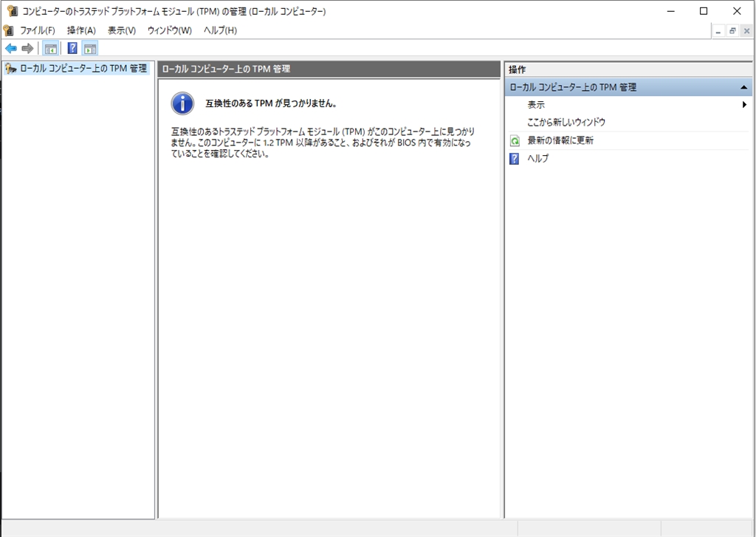Image resolution: width=756 pixels, height=537 pixels.
Task: Click the help icon beside ヘルプ action
Action: pos(515,159)
